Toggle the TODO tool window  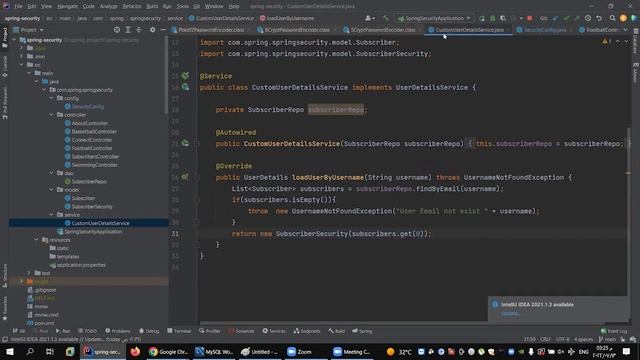point(87,331)
